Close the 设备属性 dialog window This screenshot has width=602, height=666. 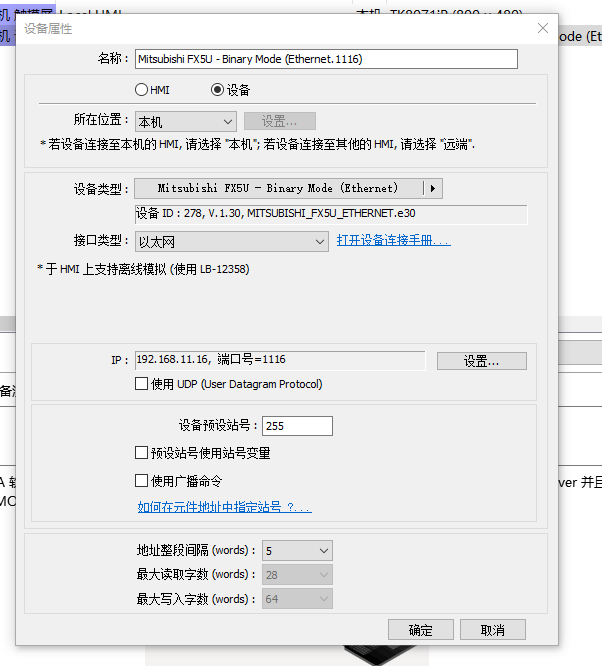pos(542,29)
